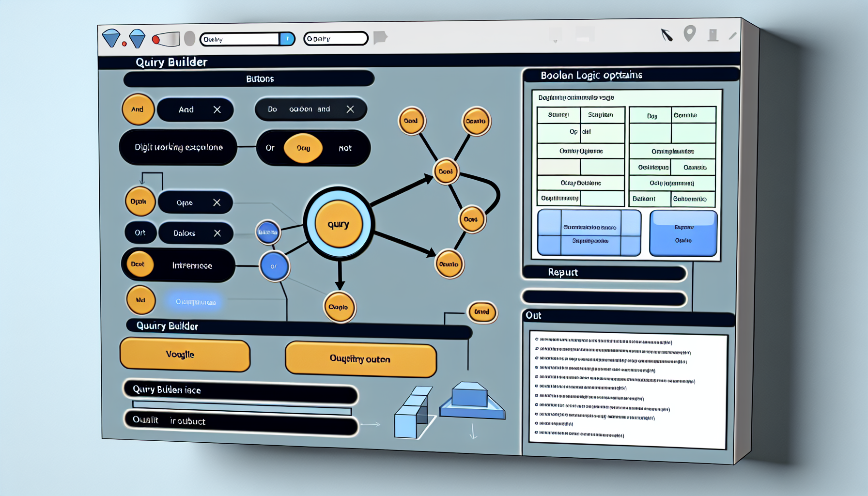Click the light blue progress bar under Quiry Builden
Image resolution: width=868 pixels, height=496 pixels.
tap(242, 408)
